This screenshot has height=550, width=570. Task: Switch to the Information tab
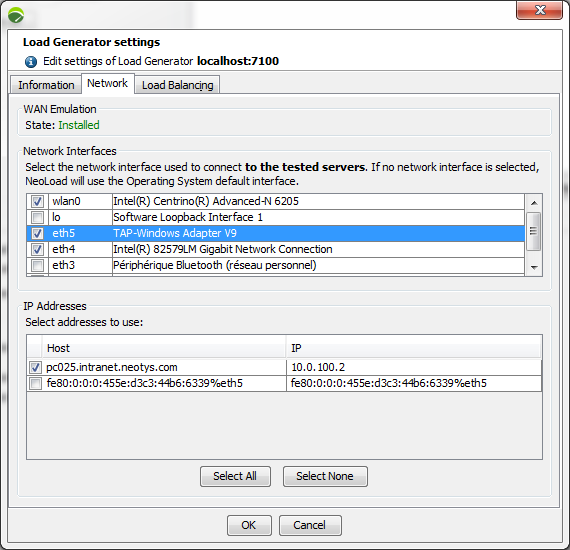46,85
